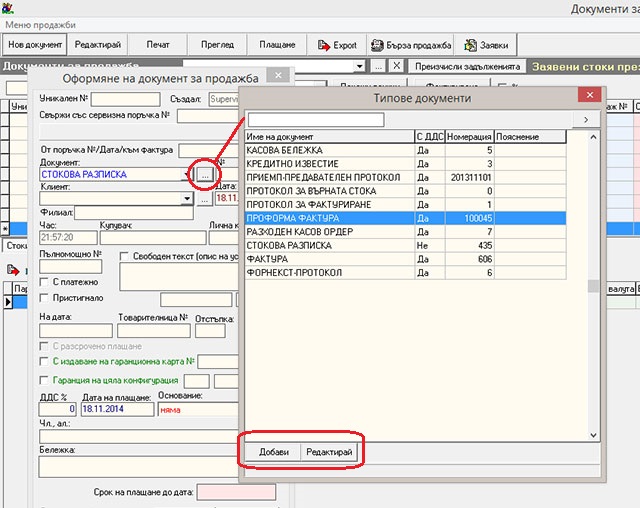640x508 pixels.
Task: Click the Уникален № input field
Action: pos(125,99)
